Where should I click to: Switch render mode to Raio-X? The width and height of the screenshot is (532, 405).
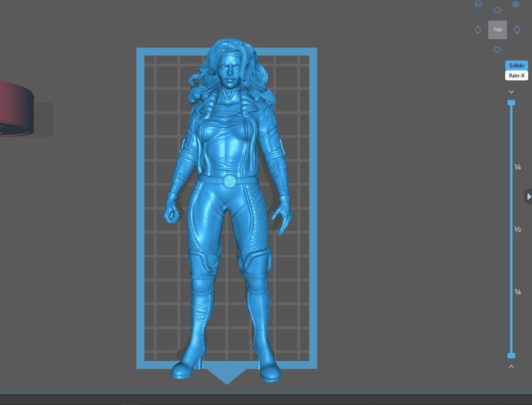click(x=517, y=75)
